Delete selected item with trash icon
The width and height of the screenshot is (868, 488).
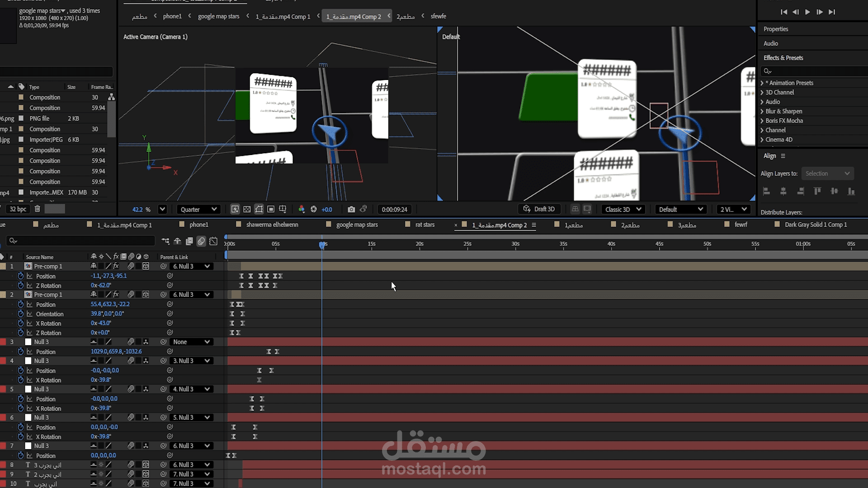tap(38, 209)
